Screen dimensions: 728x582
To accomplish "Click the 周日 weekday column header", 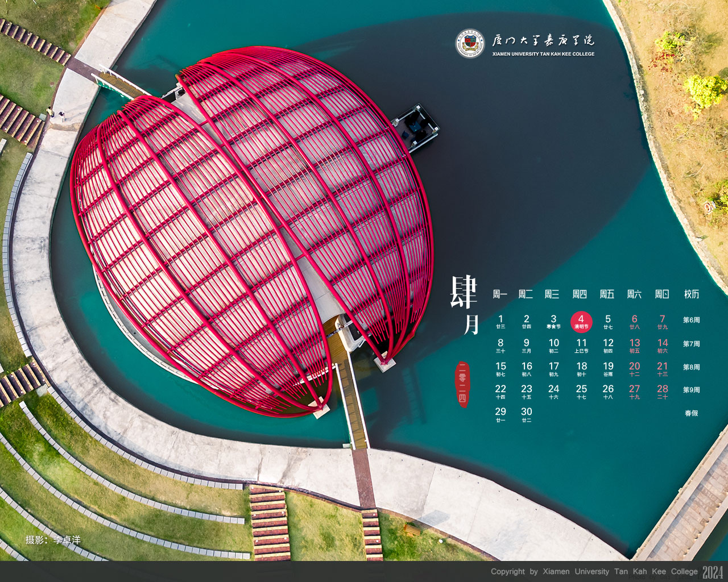I will [662, 294].
